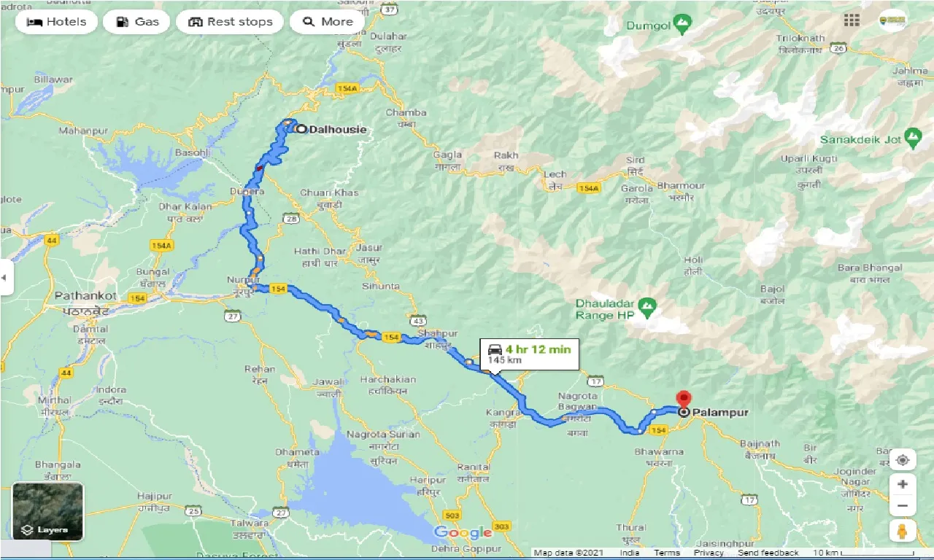Toggle the Layers satellite thumbnail
The width and height of the screenshot is (934, 560).
click(x=48, y=511)
